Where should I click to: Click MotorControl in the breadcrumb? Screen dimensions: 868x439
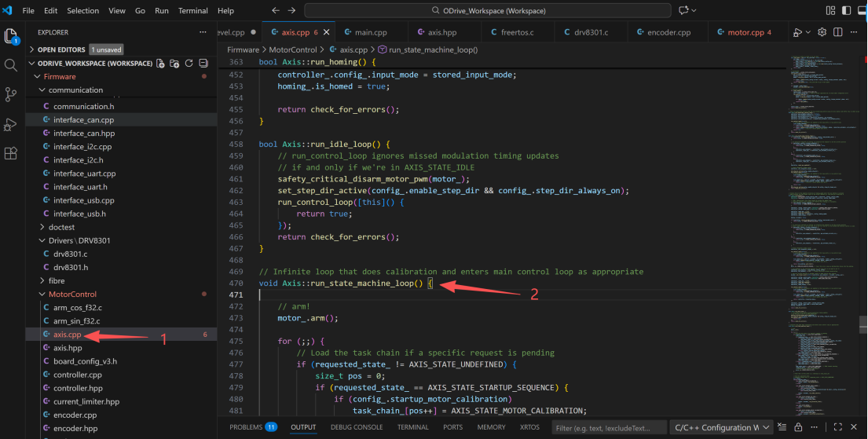pyautogui.click(x=293, y=49)
